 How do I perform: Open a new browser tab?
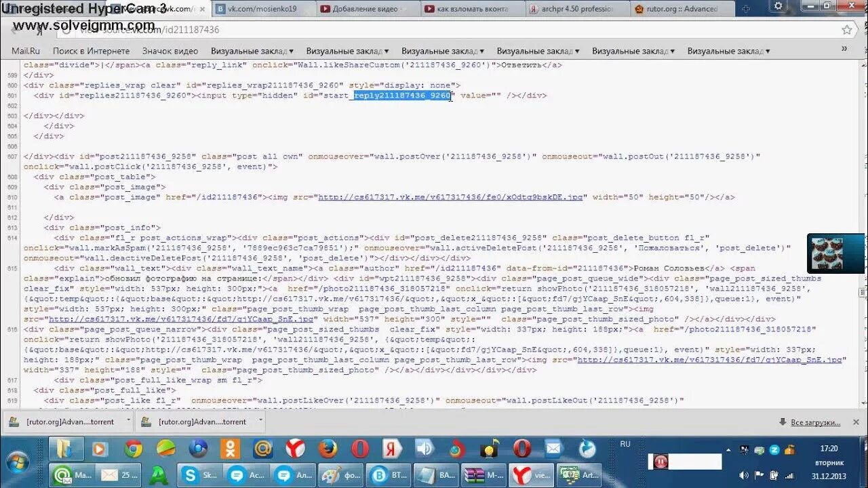pyautogui.click(x=746, y=9)
